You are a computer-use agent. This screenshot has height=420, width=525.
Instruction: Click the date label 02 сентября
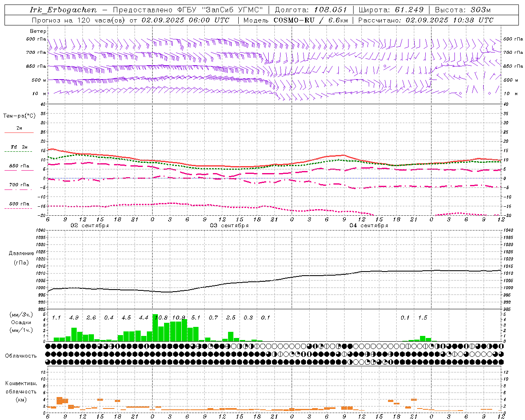tap(90, 226)
